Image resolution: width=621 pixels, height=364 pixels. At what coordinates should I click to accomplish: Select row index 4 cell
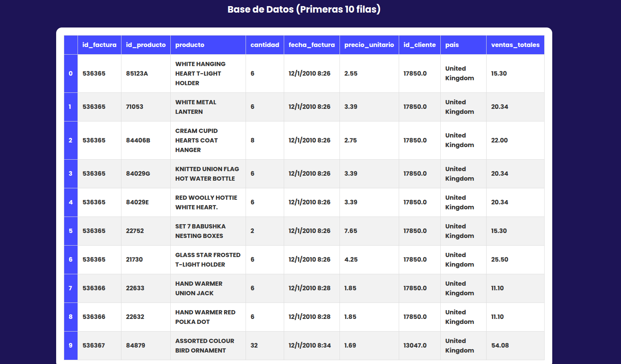pyautogui.click(x=71, y=202)
